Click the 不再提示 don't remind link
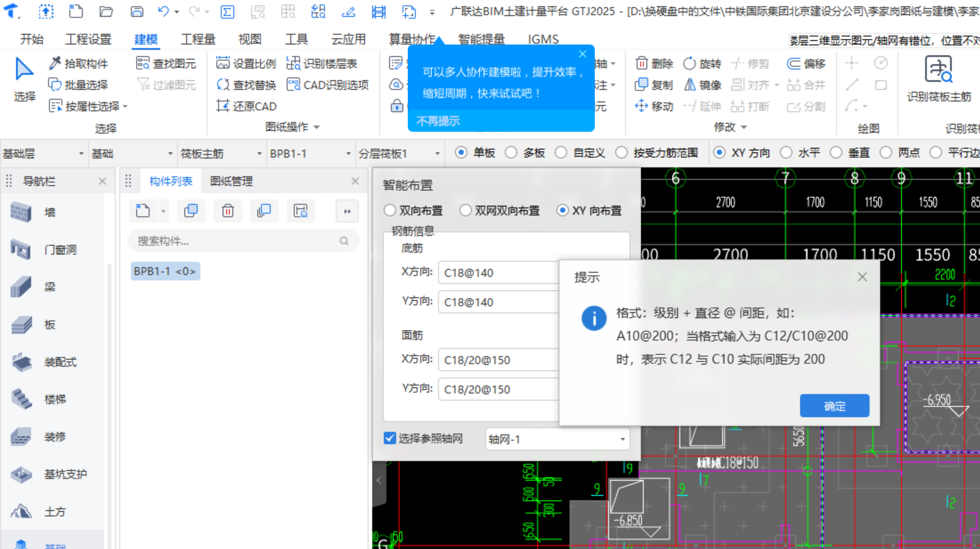 438,121
